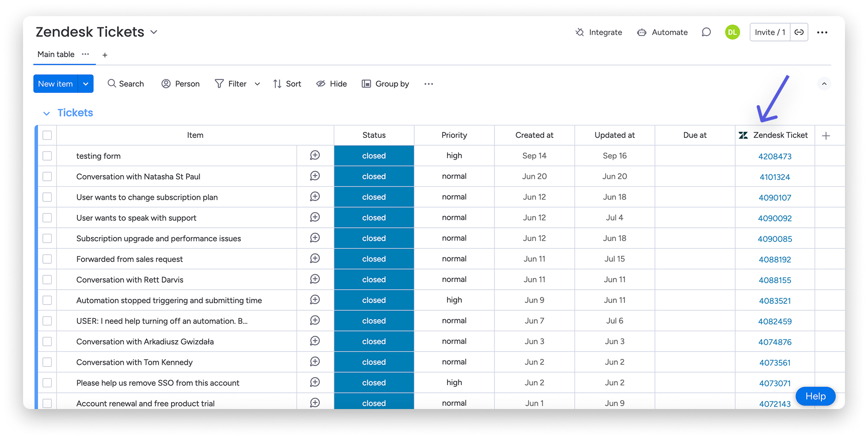Open the board discussion speech bubble
The image size is (868, 439).
pyautogui.click(x=706, y=32)
